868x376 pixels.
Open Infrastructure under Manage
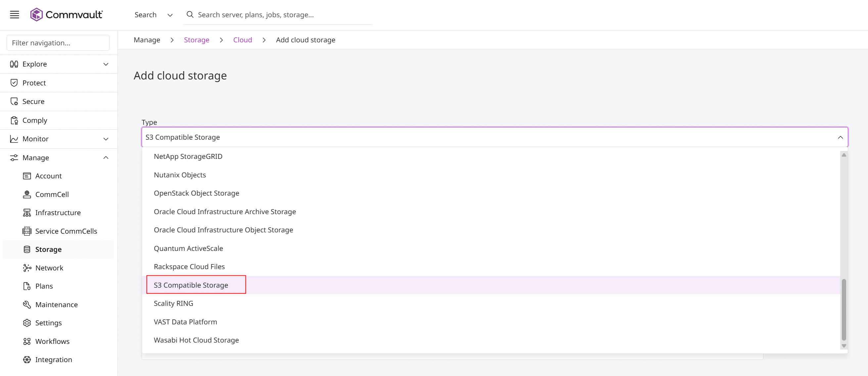pyautogui.click(x=59, y=212)
